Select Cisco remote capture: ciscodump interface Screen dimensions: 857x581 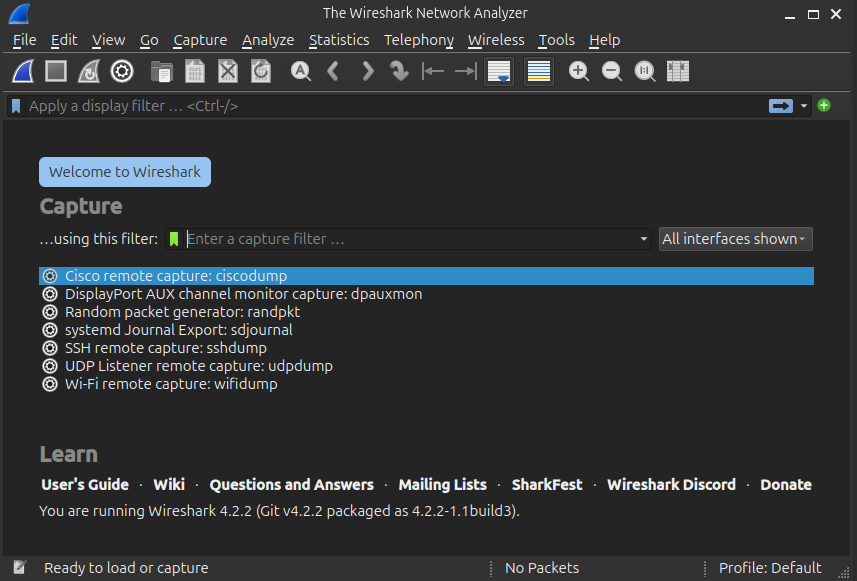426,276
